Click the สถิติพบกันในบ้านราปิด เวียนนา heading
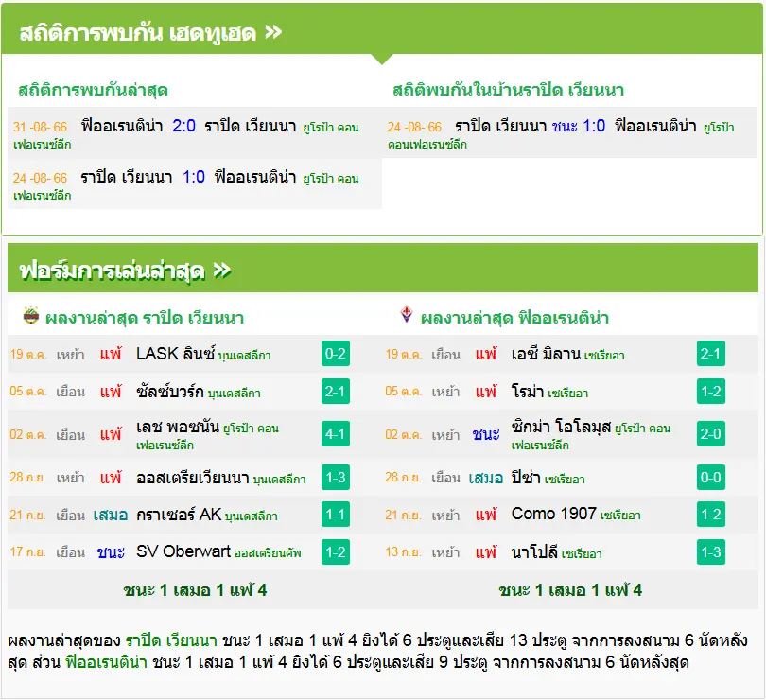766x700 pixels. click(x=509, y=90)
